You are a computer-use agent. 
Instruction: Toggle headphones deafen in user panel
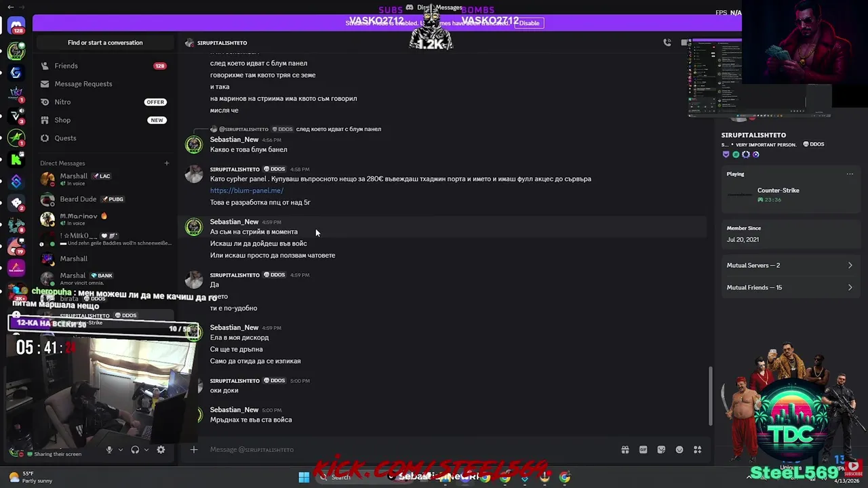[135, 449]
